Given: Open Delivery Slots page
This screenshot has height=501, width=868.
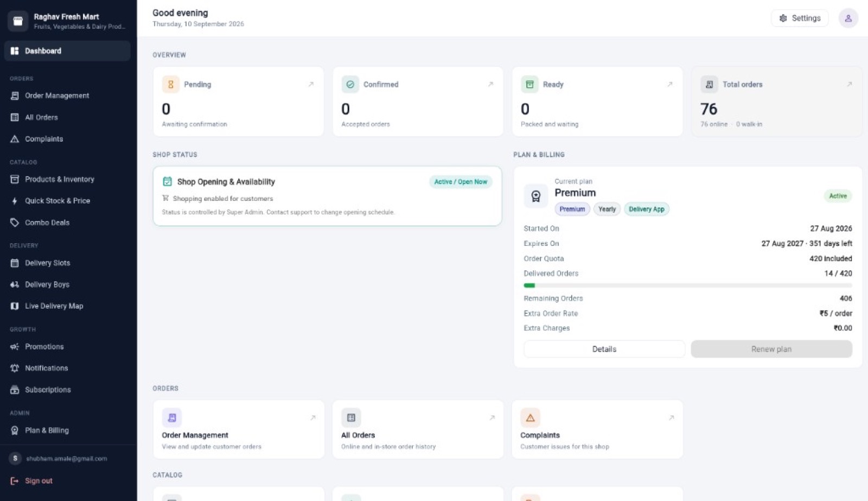Looking at the screenshot, I should pyautogui.click(x=67, y=263).
